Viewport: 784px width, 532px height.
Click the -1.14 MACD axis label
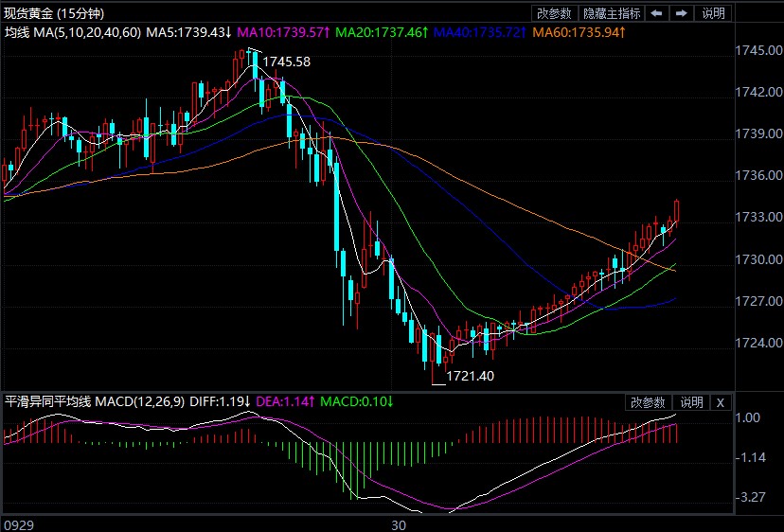point(751,457)
